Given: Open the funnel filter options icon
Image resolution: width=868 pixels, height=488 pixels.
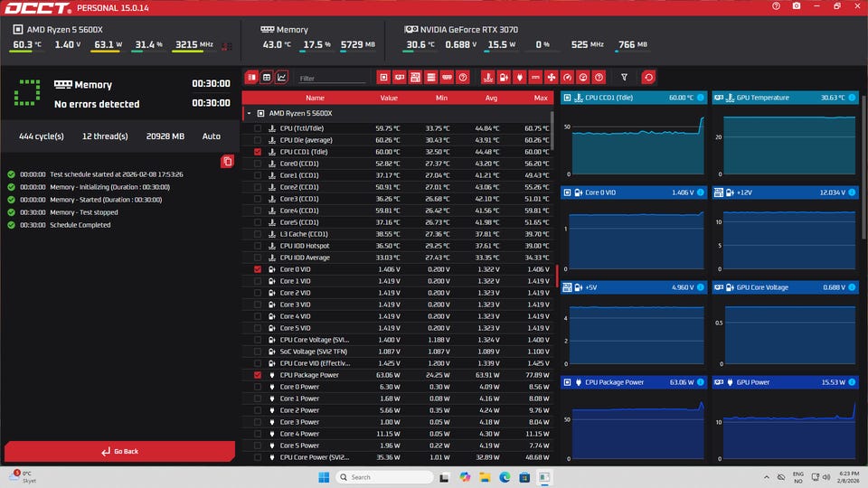Looking at the screenshot, I should (x=625, y=78).
